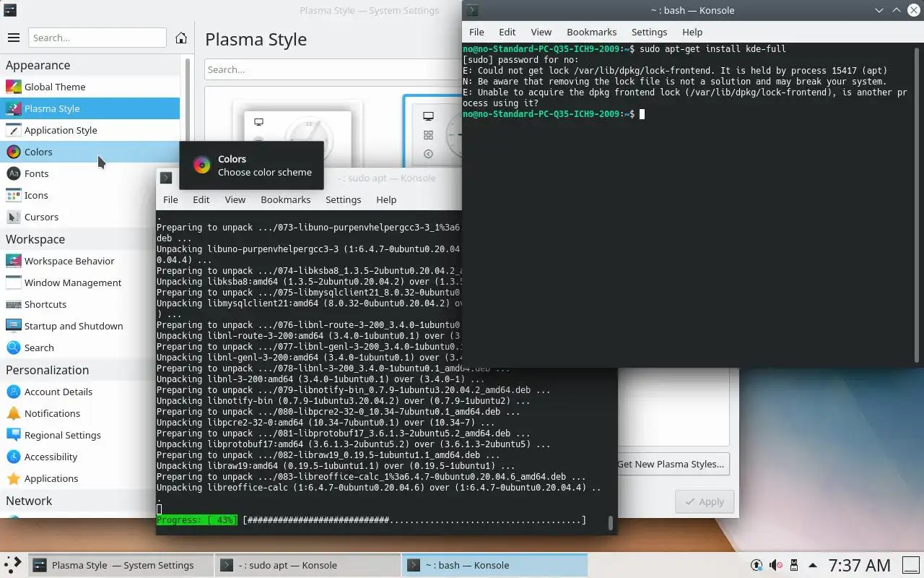Open View menu in sudo apt Konsole
Screen dimensions: 924x578
[x=235, y=199]
